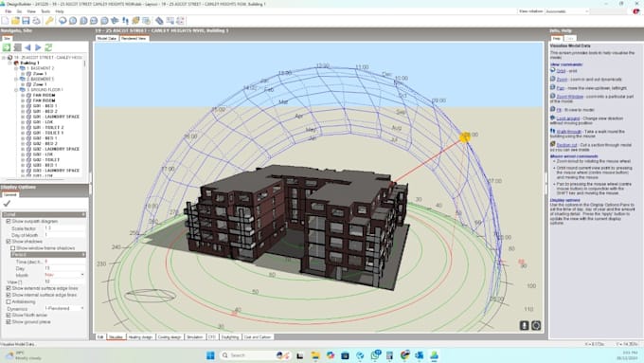The image size is (644, 363).
Task: Collapse the Building 1 tree node
Action: tap(10, 63)
